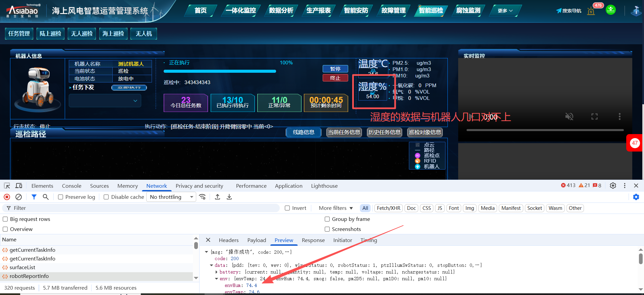Check the Disable cache option

(106, 197)
